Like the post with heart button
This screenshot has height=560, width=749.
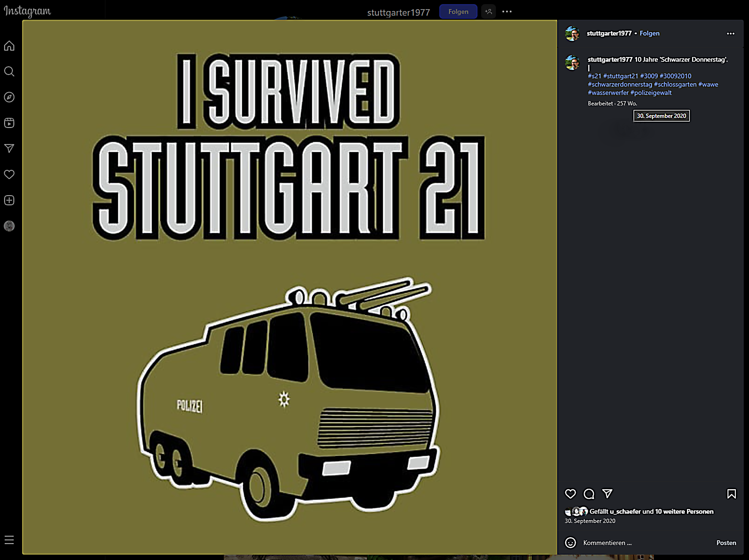[x=570, y=494]
